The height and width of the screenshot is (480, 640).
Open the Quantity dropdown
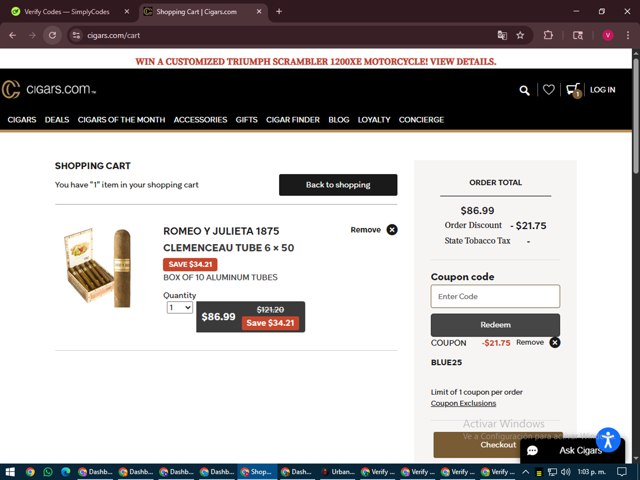(x=180, y=307)
